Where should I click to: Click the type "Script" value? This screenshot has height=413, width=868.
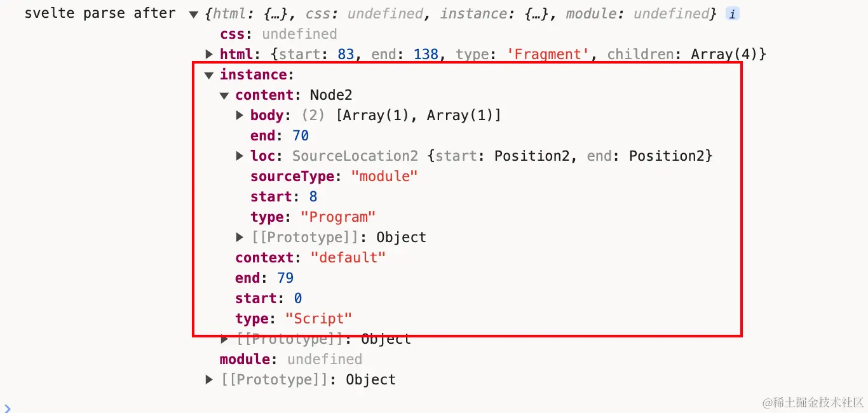point(318,319)
